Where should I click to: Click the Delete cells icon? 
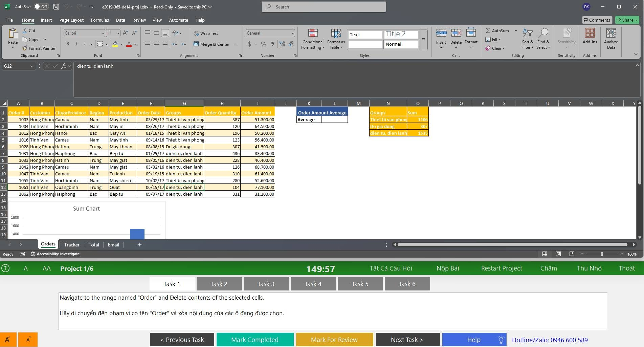pyautogui.click(x=456, y=33)
